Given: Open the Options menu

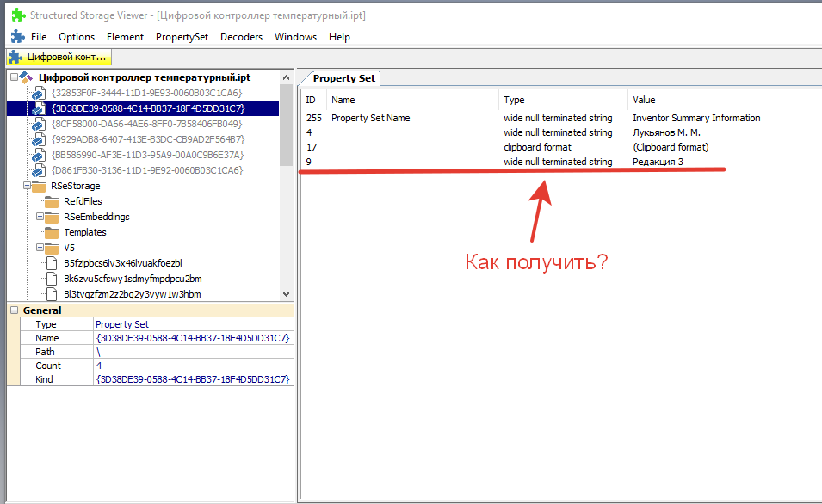Looking at the screenshot, I should [77, 37].
